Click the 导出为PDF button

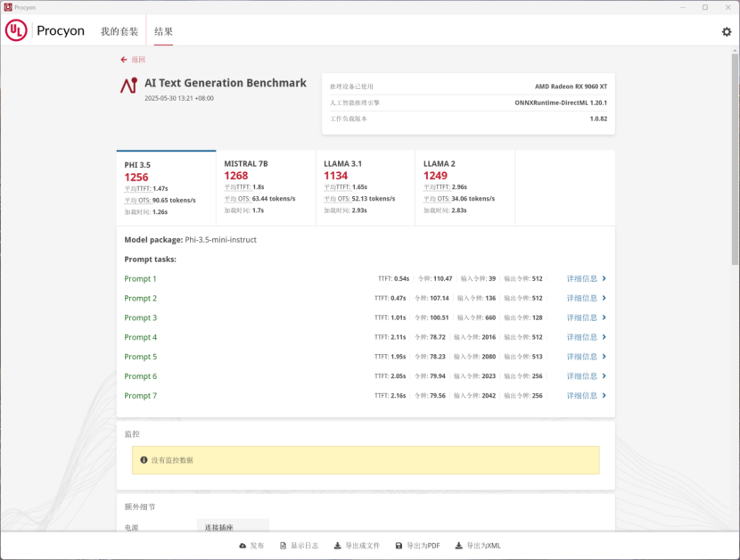click(417, 546)
